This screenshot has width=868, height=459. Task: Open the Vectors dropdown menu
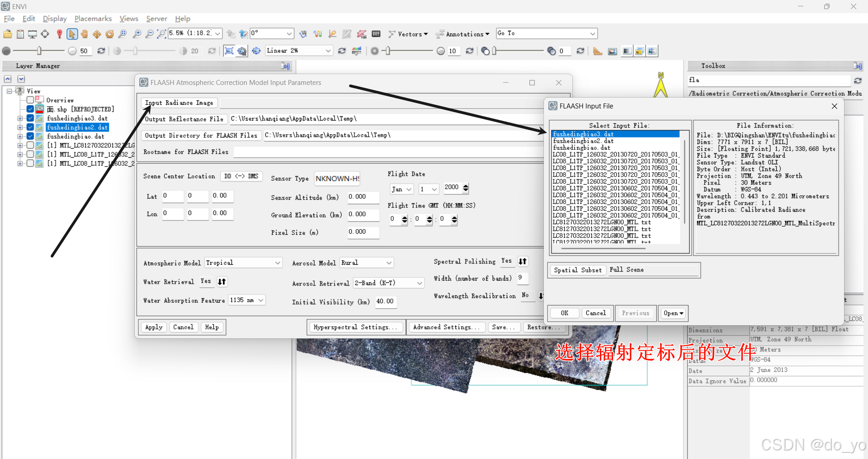409,34
